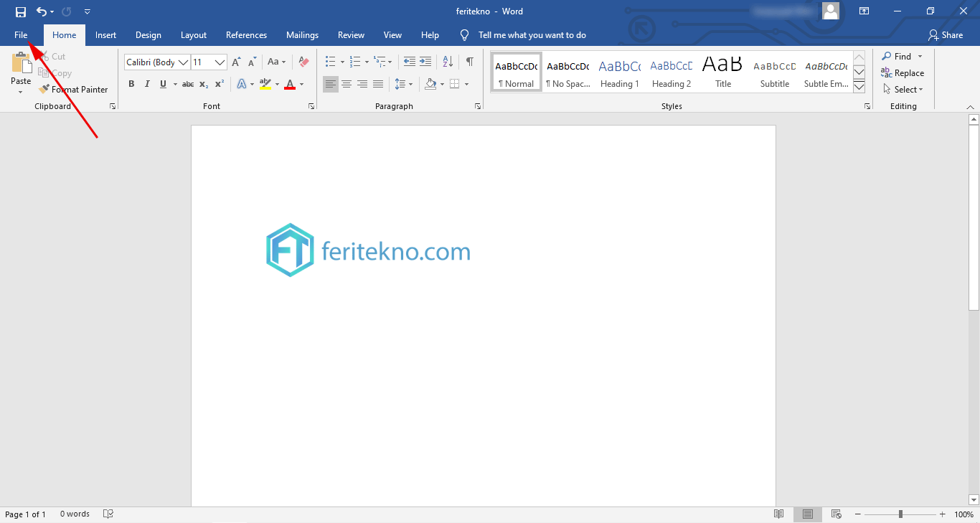Open the Change Case Aa dropdown
Image resolution: width=980 pixels, height=523 pixels.
277,62
